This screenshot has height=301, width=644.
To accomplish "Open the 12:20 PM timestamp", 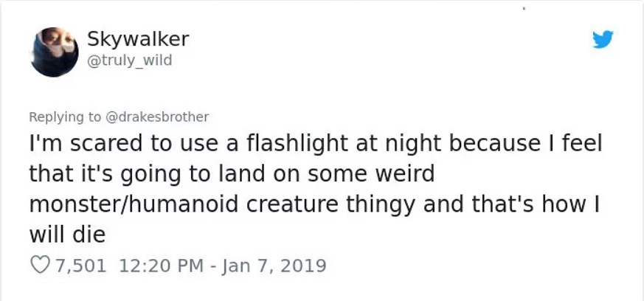I will click(161, 266).
